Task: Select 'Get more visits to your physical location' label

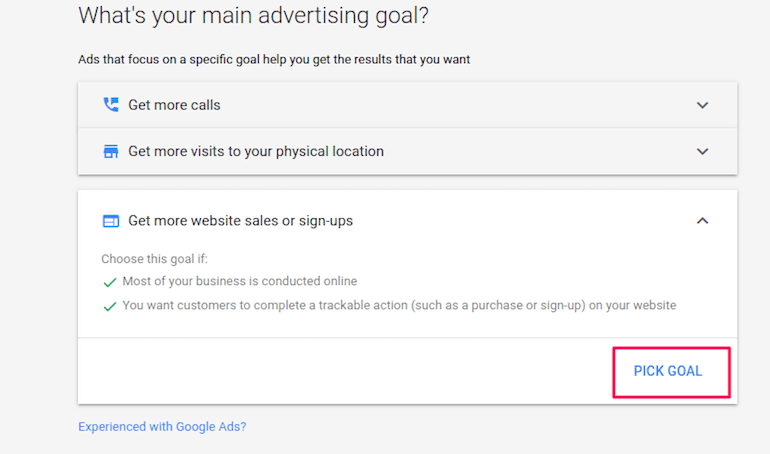Action: pyautogui.click(x=256, y=152)
